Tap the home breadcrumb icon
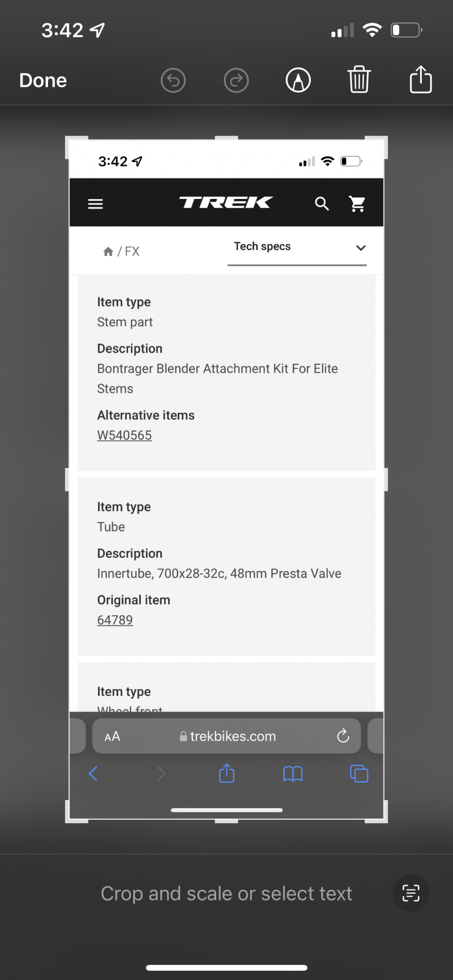 click(x=108, y=252)
